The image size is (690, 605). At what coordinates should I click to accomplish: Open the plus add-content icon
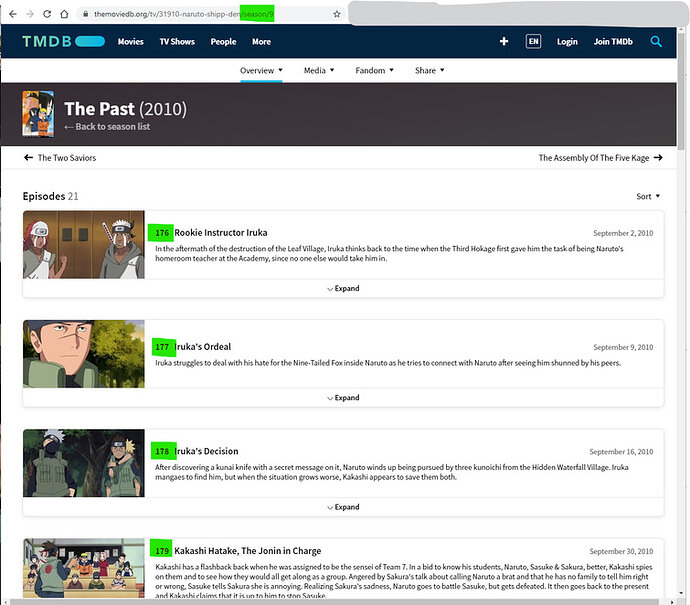click(504, 41)
